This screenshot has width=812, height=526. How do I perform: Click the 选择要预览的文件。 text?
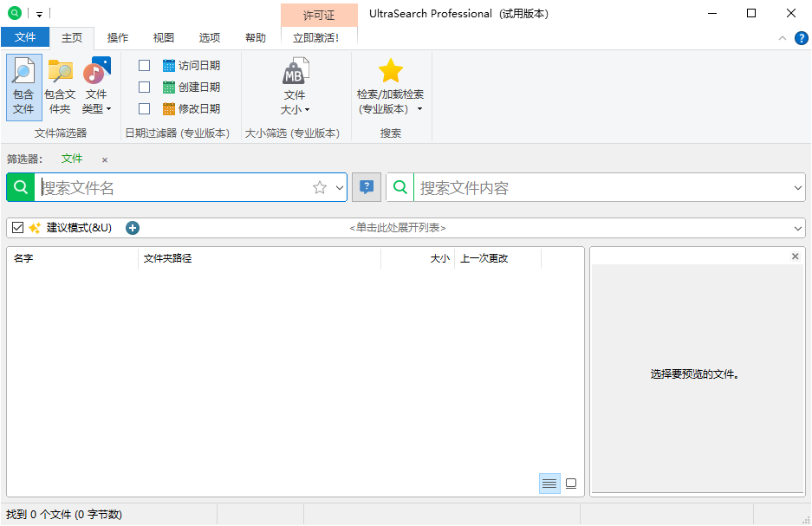tap(694, 373)
